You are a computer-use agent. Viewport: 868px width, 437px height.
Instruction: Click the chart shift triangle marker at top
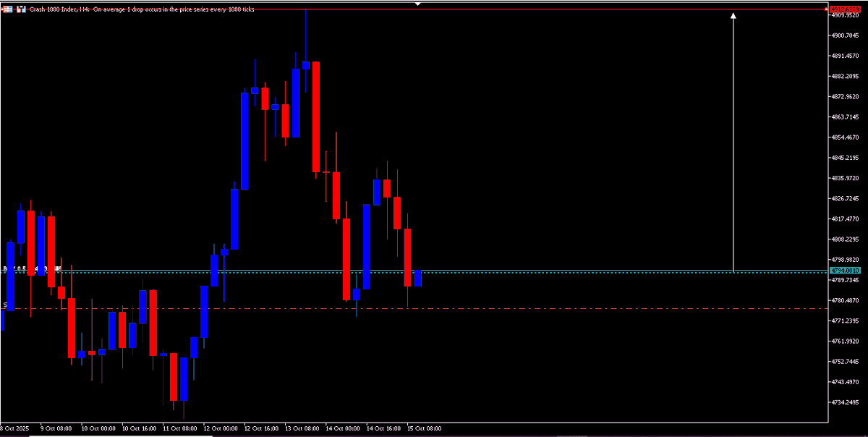417,4
